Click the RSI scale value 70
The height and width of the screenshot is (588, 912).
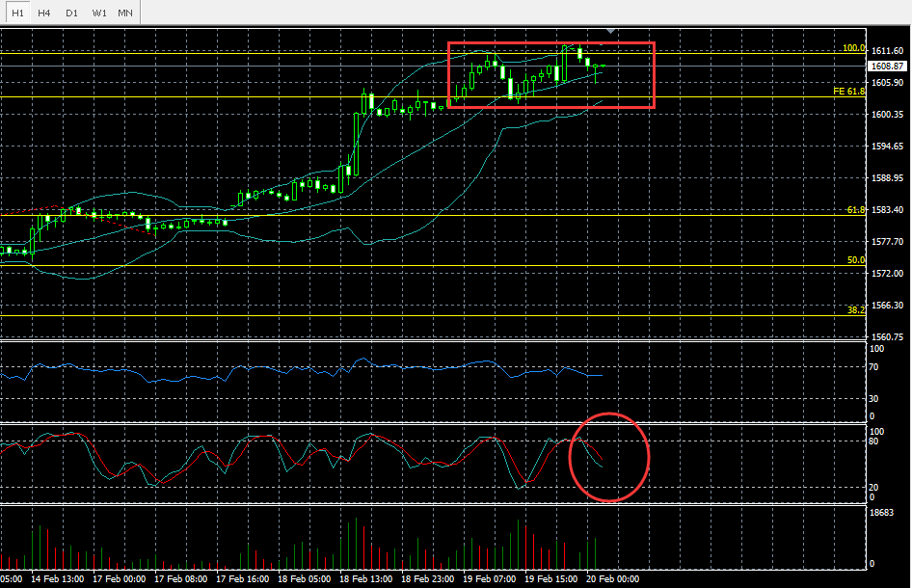[873, 367]
